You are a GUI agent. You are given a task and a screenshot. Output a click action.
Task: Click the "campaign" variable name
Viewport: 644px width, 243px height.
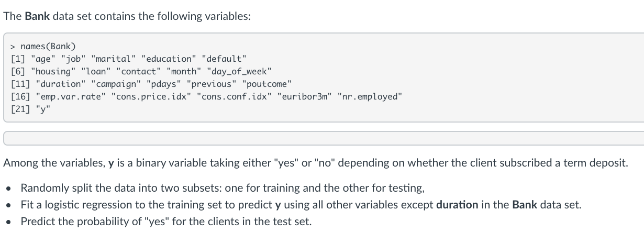(115, 84)
